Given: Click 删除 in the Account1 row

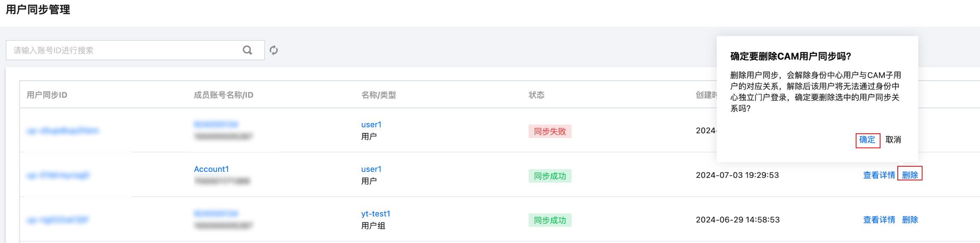Looking at the screenshot, I should (x=910, y=175).
